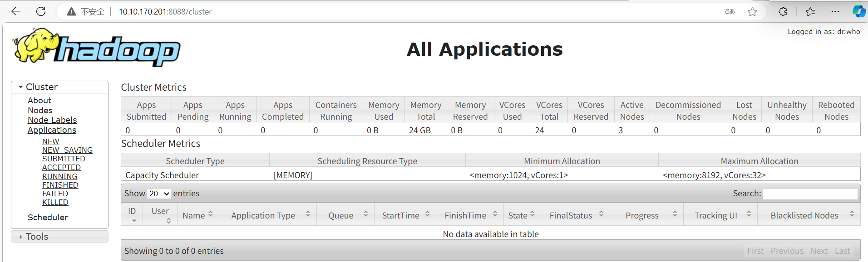The height and width of the screenshot is (262, 868).
Task: Open the Applications link in sidebar
Action: [52, 130]
